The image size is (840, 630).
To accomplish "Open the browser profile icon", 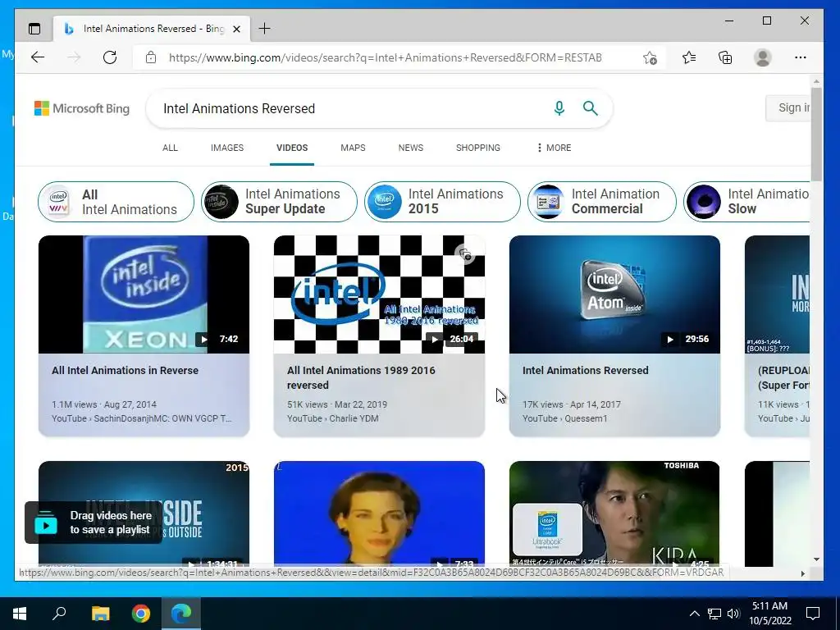I will 762,57.
